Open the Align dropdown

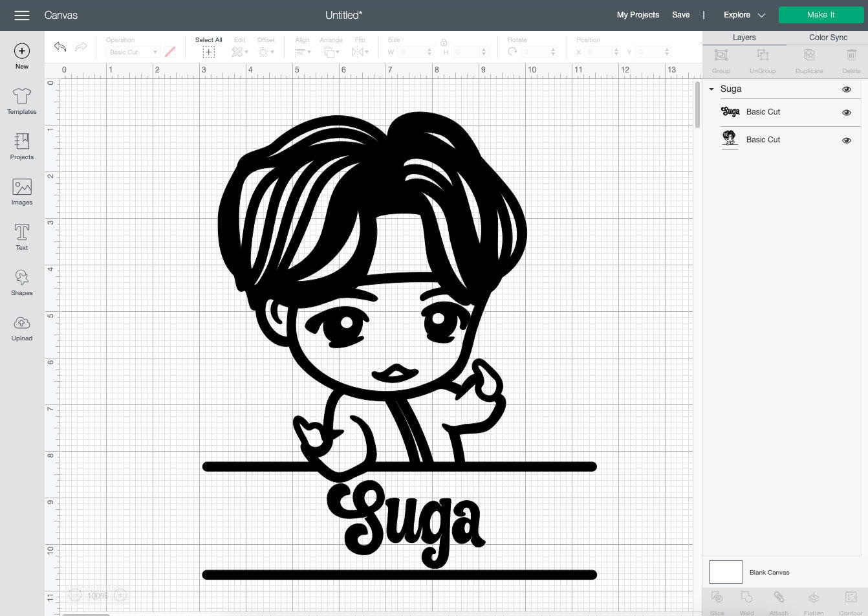(303, 52)
